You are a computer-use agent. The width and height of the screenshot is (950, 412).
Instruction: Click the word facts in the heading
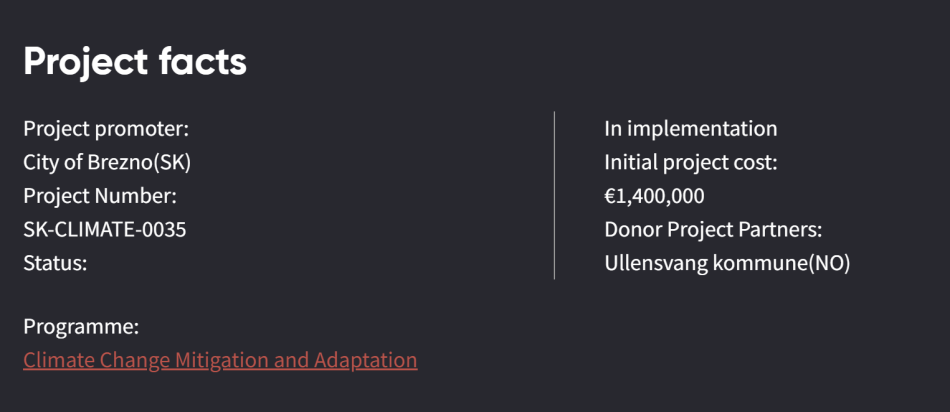coord(202,62)
